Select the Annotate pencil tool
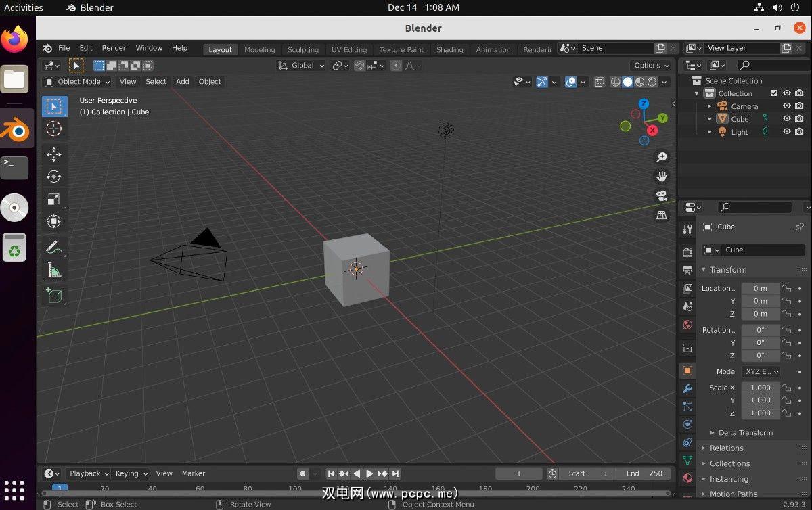This screenshot has height=510, width=812. 54,248
